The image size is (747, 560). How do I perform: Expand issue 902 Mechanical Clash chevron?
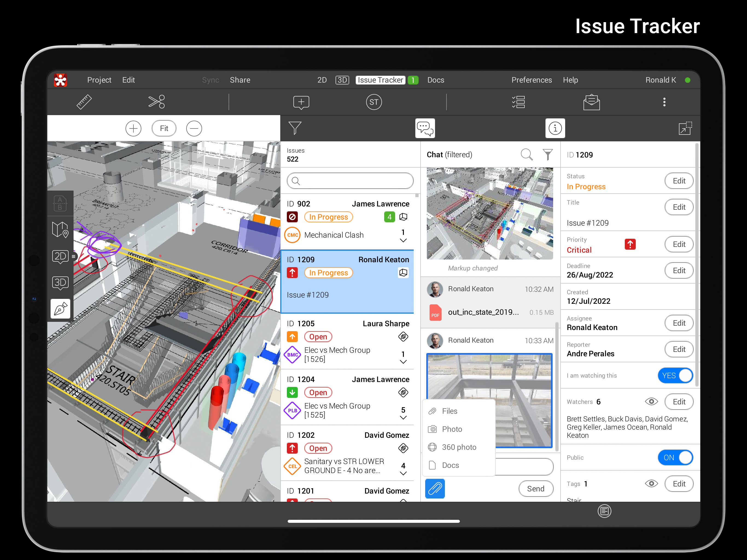(x=403, y=240)
